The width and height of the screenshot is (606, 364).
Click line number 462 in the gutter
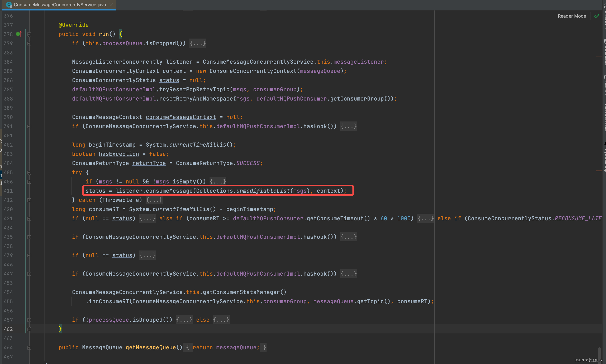coord(8,329)
